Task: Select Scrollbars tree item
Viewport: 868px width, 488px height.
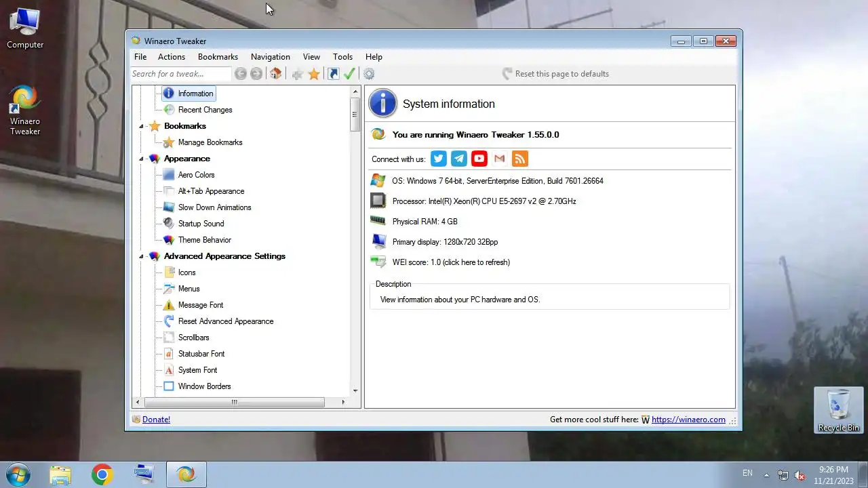Action: [193, 338]
